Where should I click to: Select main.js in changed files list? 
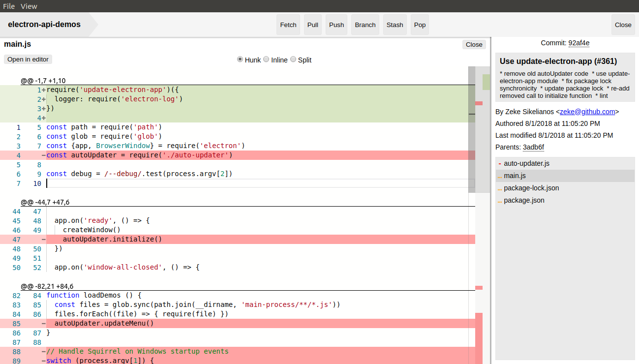click(565, 176)
